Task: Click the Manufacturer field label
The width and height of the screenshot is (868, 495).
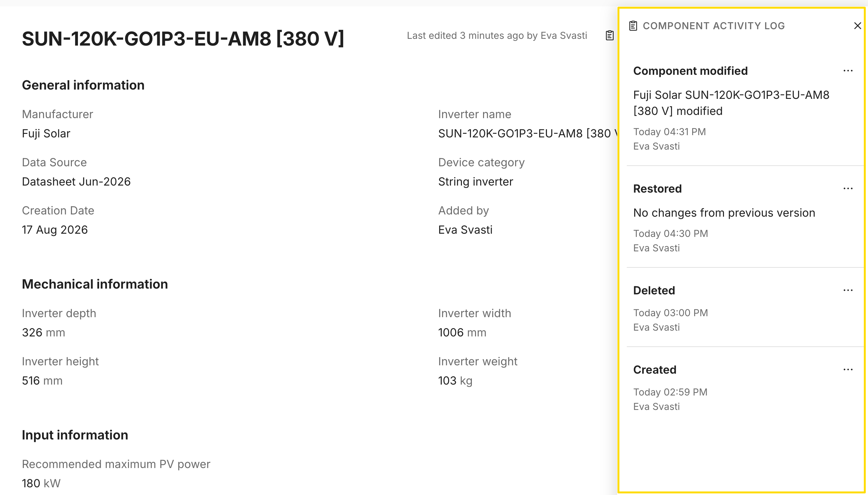Action: click(57, 114)
